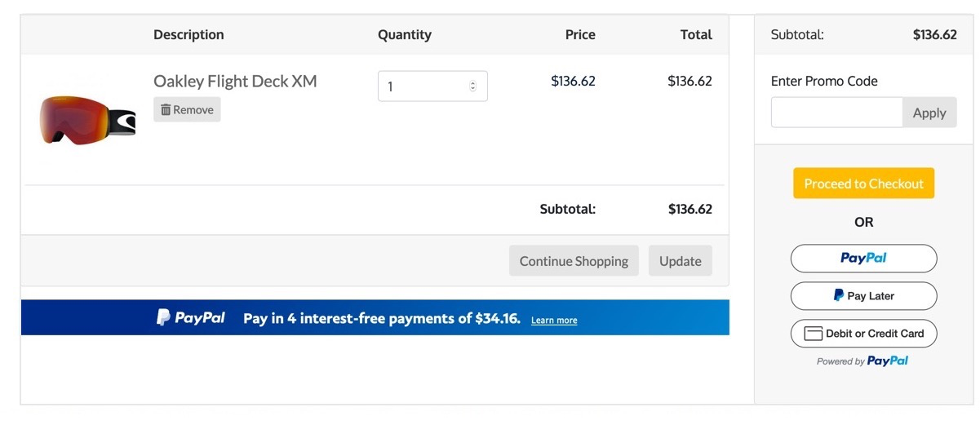Open the Oakley goggles product image

coord(87,119)
